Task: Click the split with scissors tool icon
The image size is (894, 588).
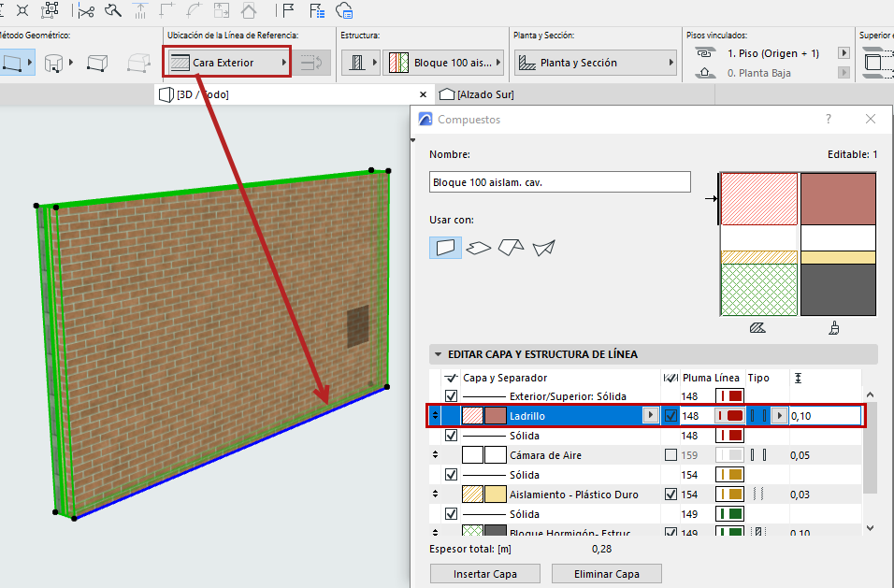Action: (86, 10)
